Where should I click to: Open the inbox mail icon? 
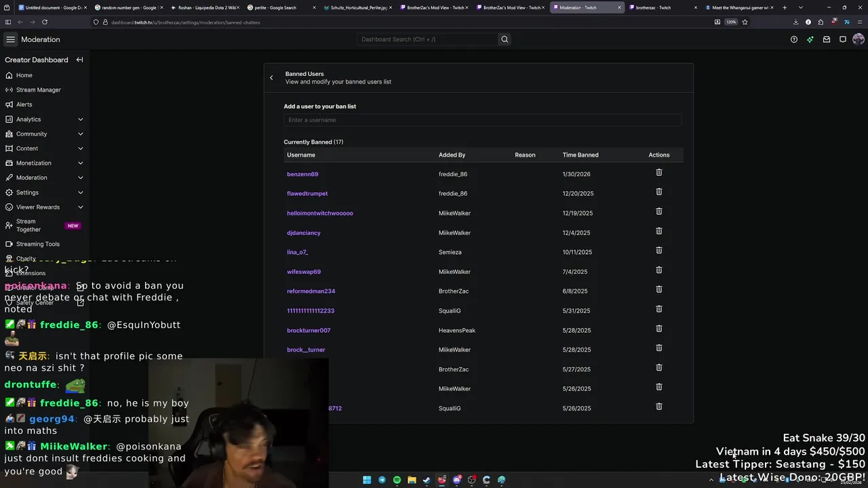pyautogui.click(x=827, y=39)
